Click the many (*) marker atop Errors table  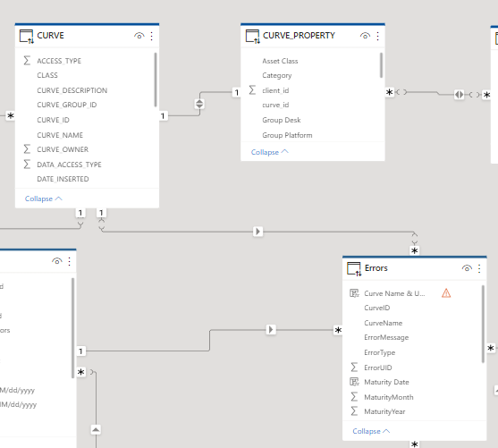tap(415, 250)
